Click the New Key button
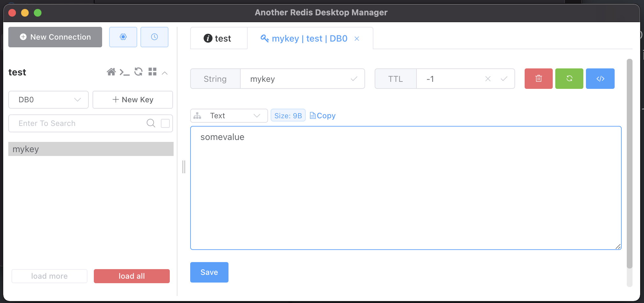 point(133,100)
